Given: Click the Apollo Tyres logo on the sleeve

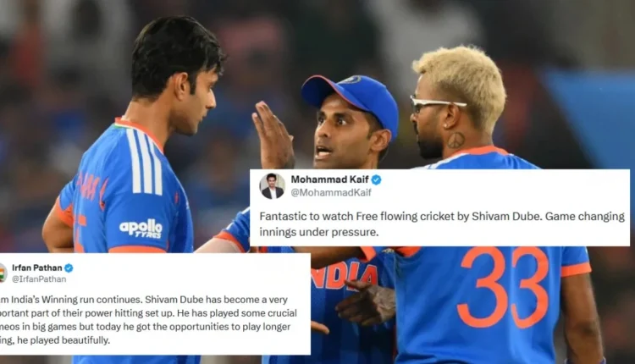Looking at the screenshot, I should 141,229.
